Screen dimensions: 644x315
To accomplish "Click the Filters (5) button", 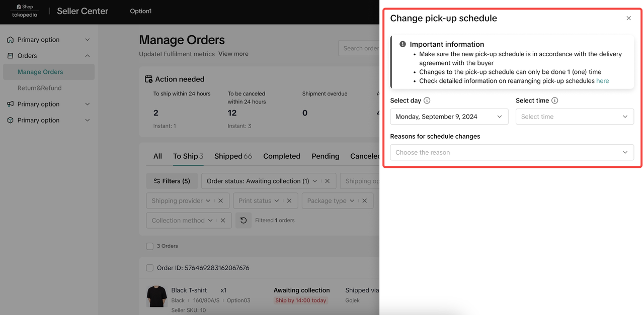I will tap(172, 181).
